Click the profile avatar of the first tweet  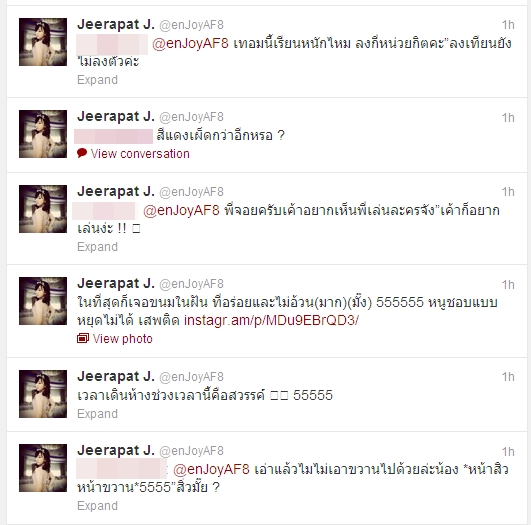click(x=43, y=42)
